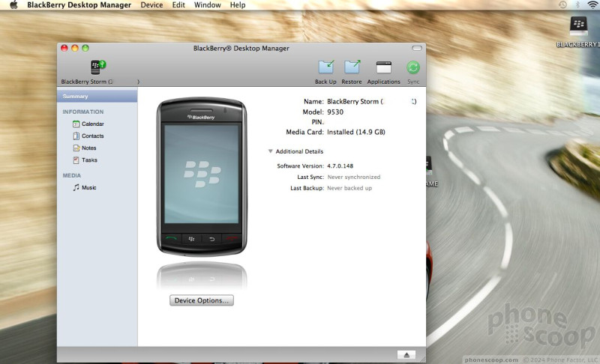Click the Wi-Fi status icon in menu bar
600x364 pixels.
(592, 4)
